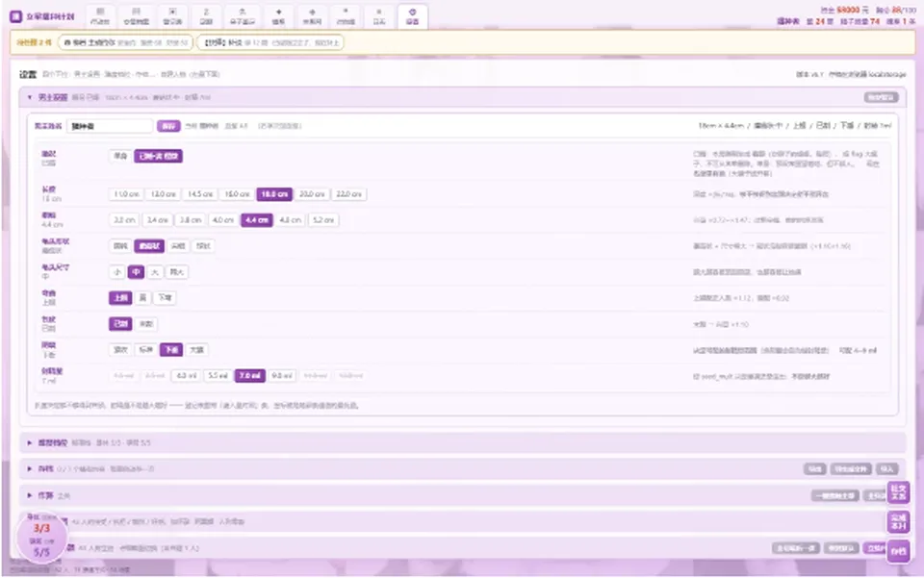The image size is (924, 578).
Task: Click the highlighted 4.4 cm option
Action: coord(257,220)
